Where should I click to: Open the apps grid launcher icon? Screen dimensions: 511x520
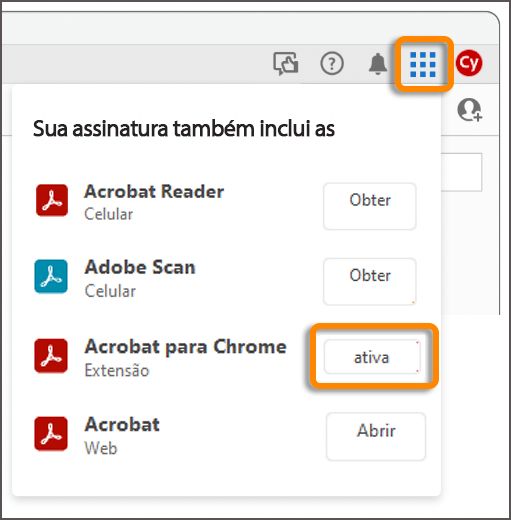(x=423, y=64)
